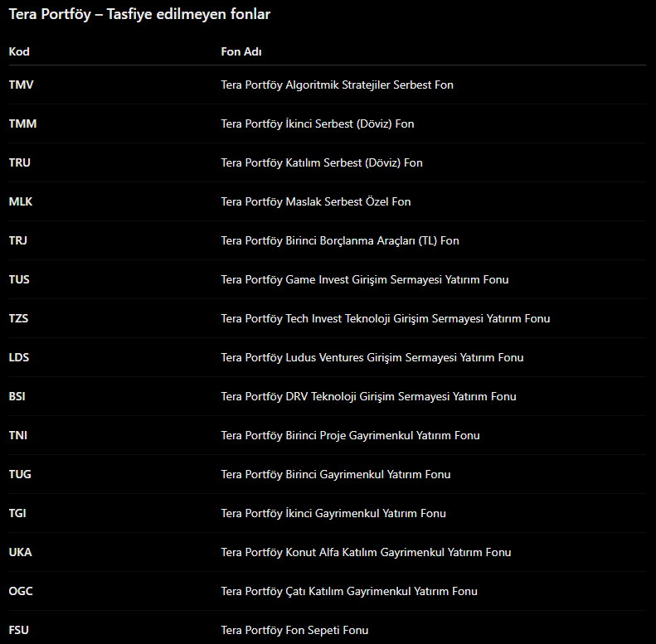Select 'Tera Portföy İkinci Serbest (Döviz) Fon'

click(318, 123)
